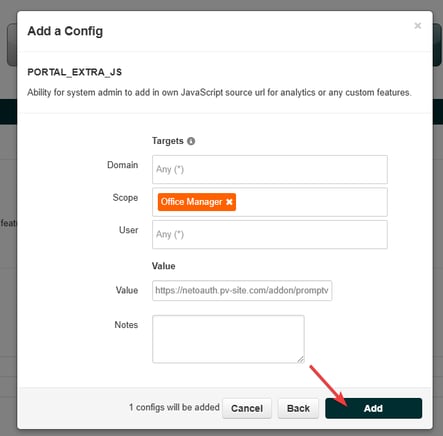The width and height of the screenshot is (443, 436).
Task: Open the Domain target field
Action: 270,169
